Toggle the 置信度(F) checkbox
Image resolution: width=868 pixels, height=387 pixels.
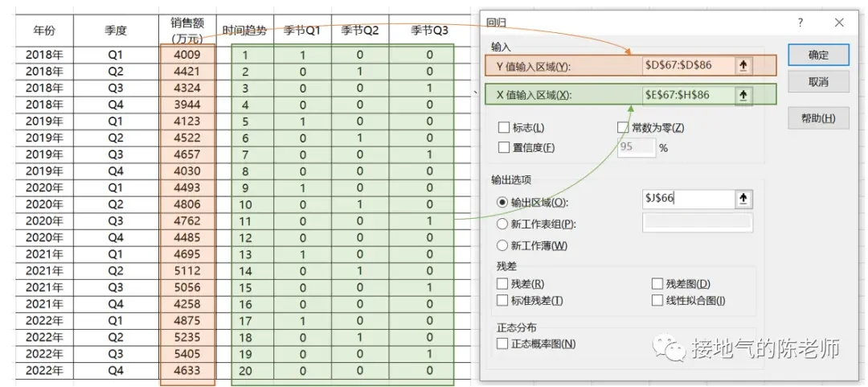click(503, 147)
